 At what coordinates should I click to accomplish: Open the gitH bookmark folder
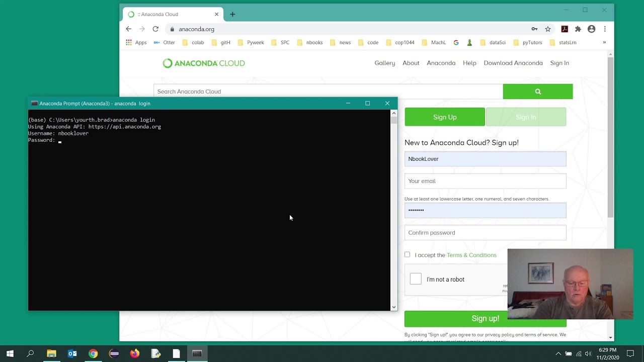pos(221,43)
